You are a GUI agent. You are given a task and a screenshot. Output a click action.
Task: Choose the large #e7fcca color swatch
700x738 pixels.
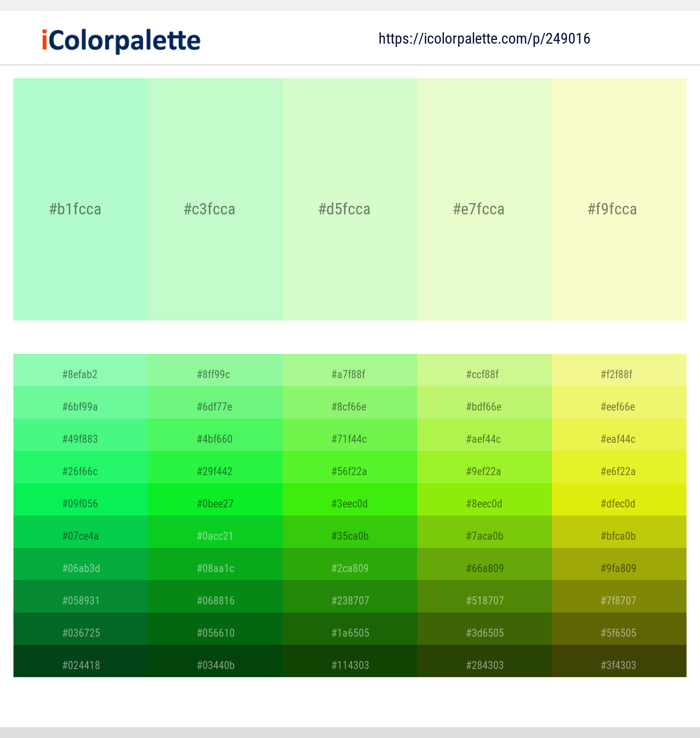click(485, 199)
